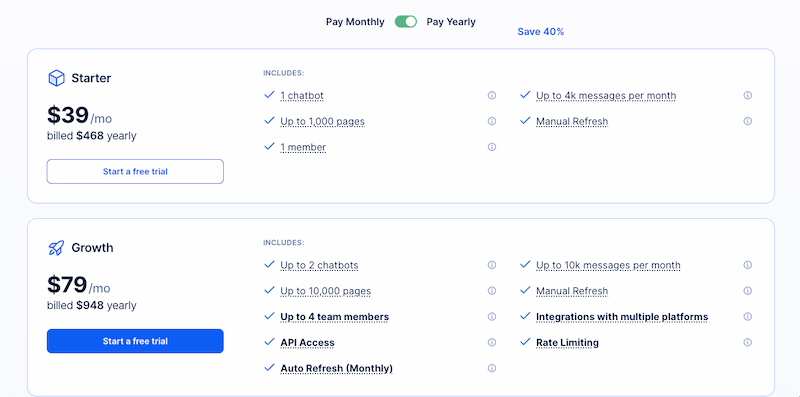Click the Starter plan cube icon
Screen dimensions: 800x397
56,78
